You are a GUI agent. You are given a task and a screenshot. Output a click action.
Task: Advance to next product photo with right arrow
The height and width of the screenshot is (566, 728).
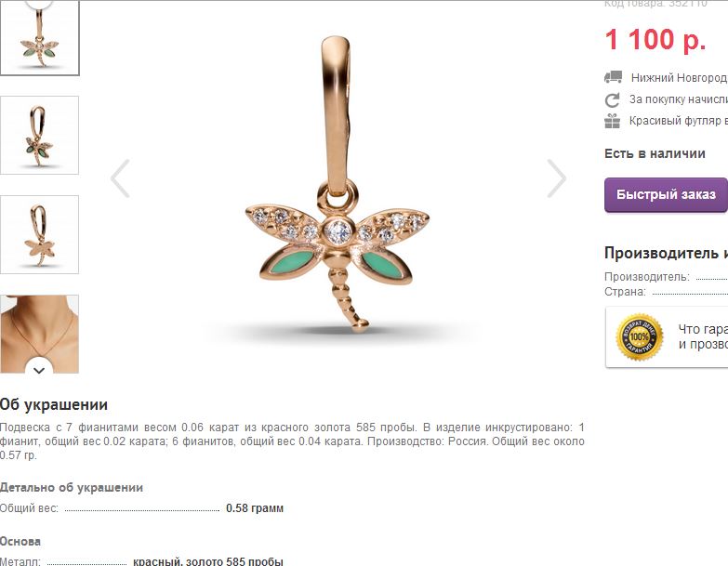[x=556, y=178]
